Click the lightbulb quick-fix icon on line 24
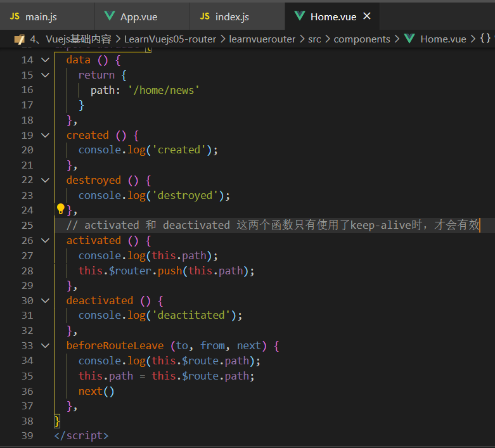 [61, 209]
